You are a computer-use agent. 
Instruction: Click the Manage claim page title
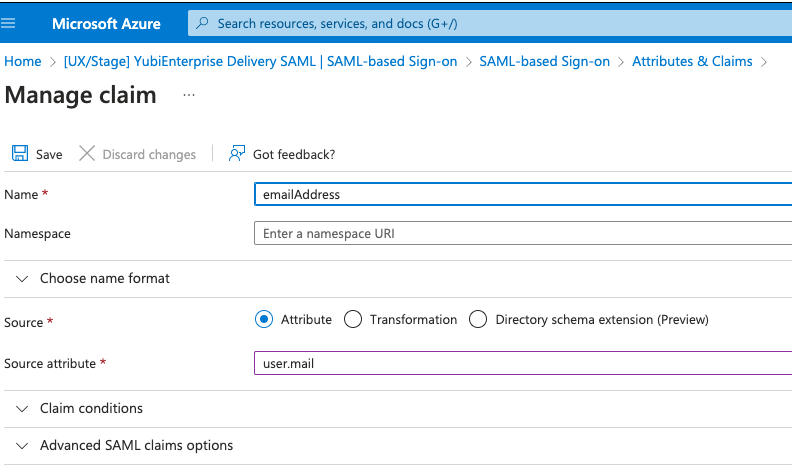(x=80, y=95)
